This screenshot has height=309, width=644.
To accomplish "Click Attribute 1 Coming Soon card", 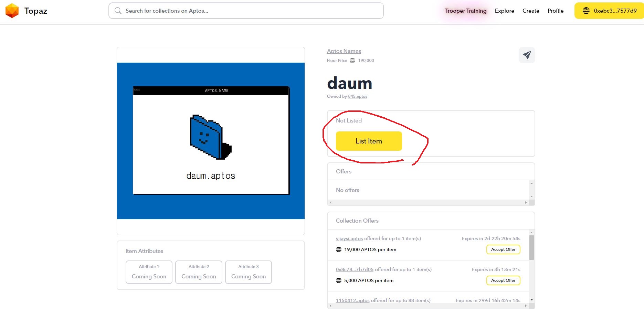I will 149,272.
